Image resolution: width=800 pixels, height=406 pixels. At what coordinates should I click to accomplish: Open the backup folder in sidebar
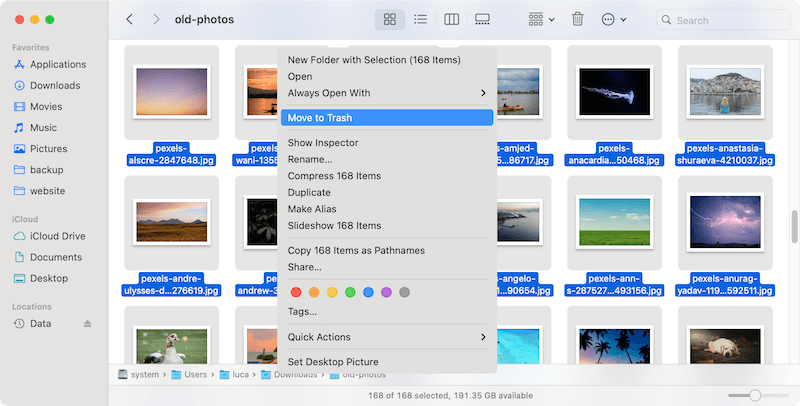[x=39, y=169]
